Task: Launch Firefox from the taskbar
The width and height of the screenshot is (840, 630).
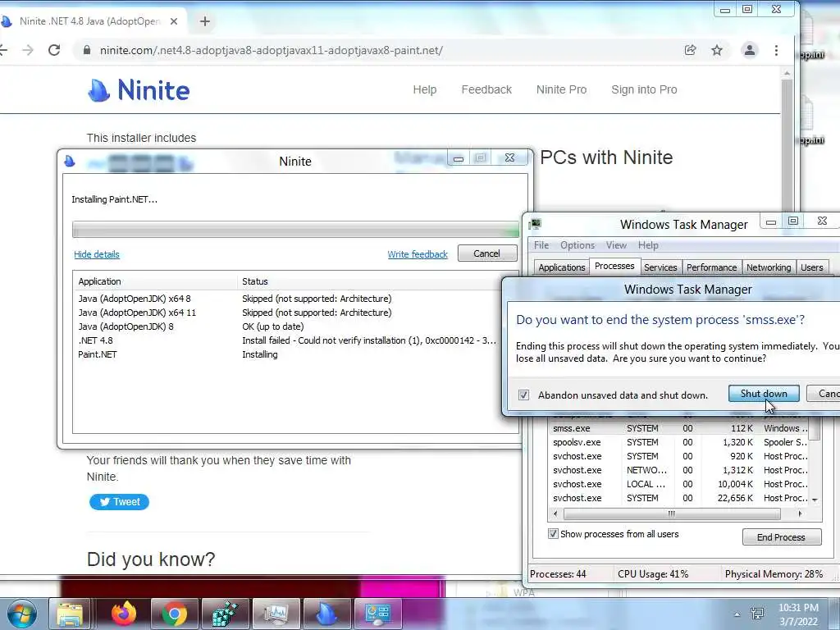Action: coord(123,614)
